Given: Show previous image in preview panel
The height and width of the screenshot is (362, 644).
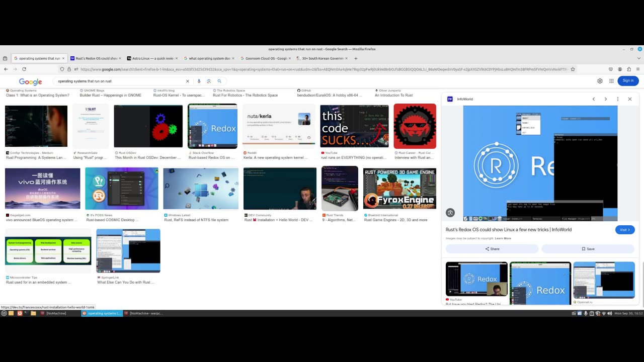Looking at the screenshot, I should pos(594,99).
